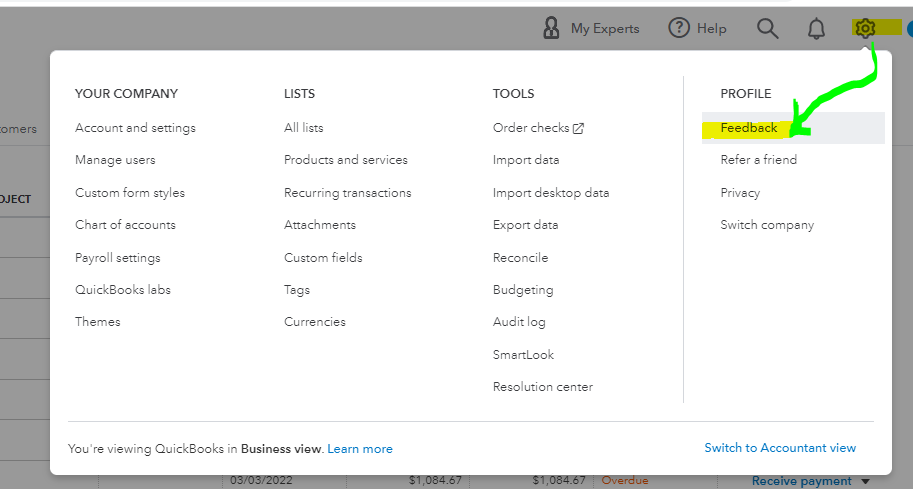Select Manage users
The width and height of the screenshot is (913, 489).
[115, 160]
